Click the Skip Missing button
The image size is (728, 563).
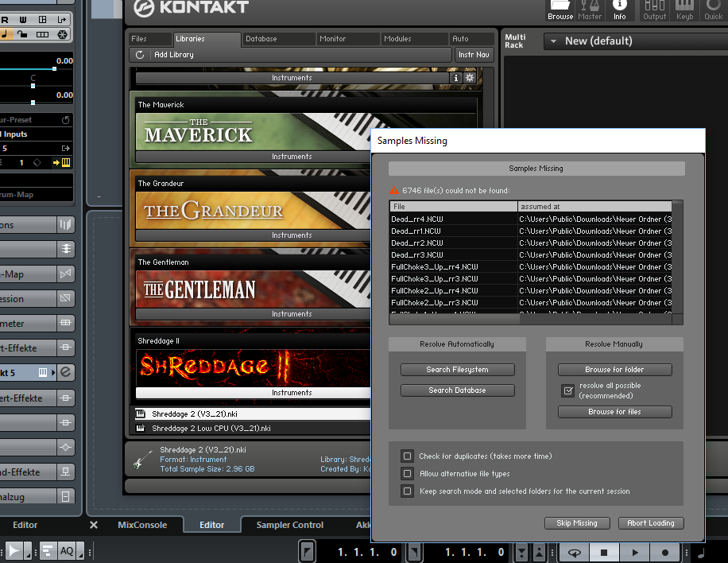(x=577, y=523)
